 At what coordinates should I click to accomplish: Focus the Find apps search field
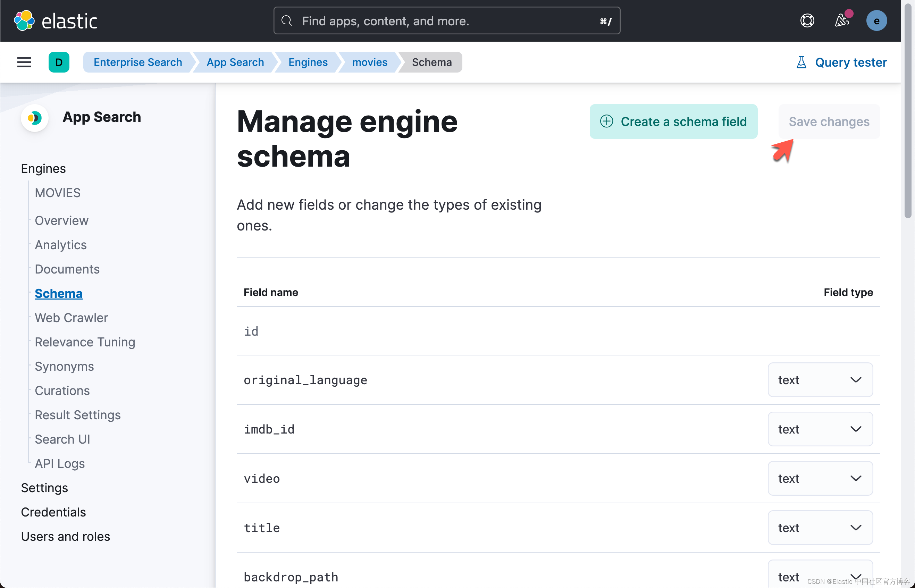tap(447, 20)
